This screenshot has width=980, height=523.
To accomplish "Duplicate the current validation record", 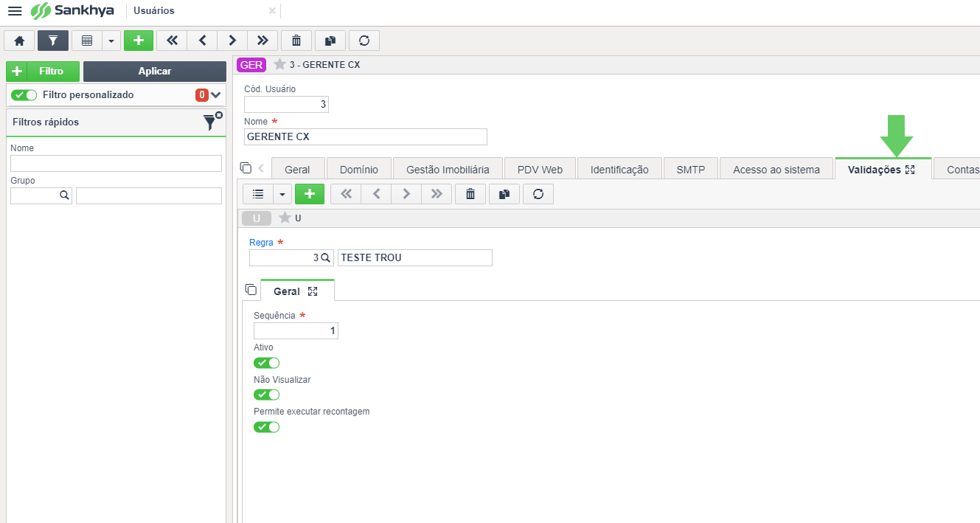I will 504,194.
